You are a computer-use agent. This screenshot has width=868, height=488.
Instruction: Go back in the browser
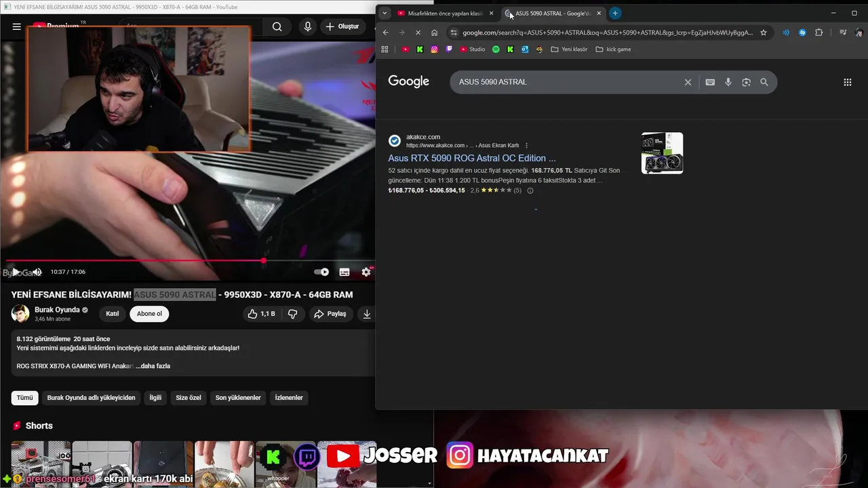click(386, 33)
